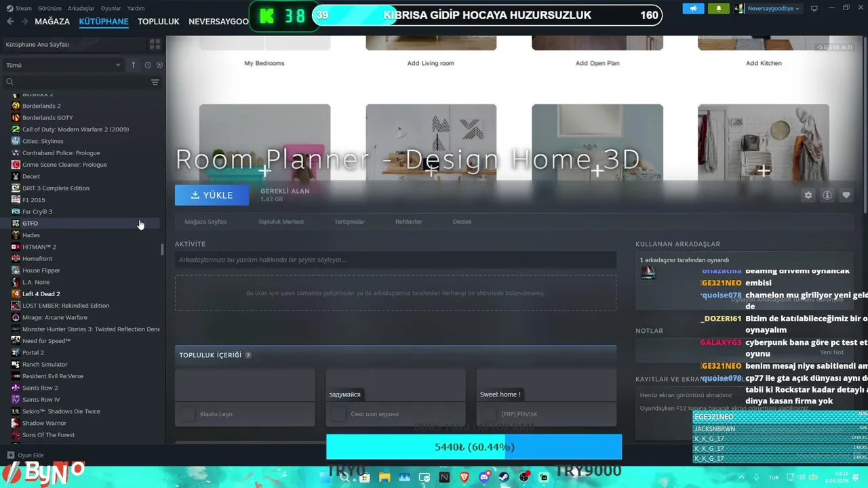Click Kütüphane Ana Sayfası button
This screenshot has width=868, height=488.
pyautogui.click(x=73, y=44)
